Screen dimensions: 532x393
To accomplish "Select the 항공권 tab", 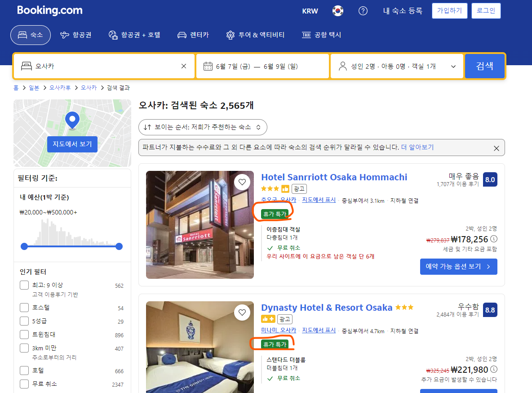I will click(x=75, y=35).
